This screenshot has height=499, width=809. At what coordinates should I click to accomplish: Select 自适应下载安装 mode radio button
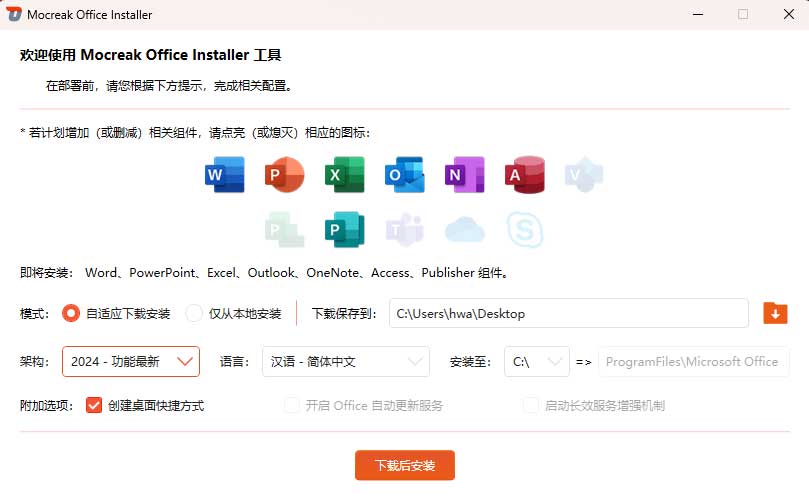click(71, 313)
